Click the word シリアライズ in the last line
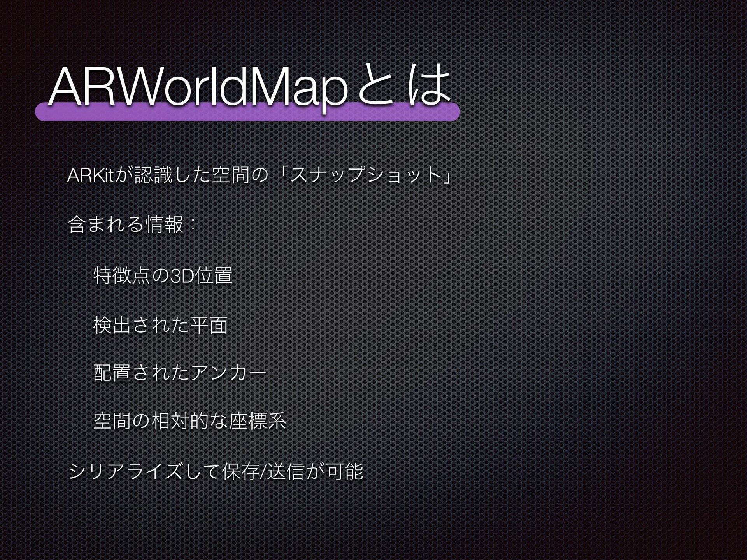Viewport: 747px width, 560px height. pyautogui.click(x=126, y=472)
